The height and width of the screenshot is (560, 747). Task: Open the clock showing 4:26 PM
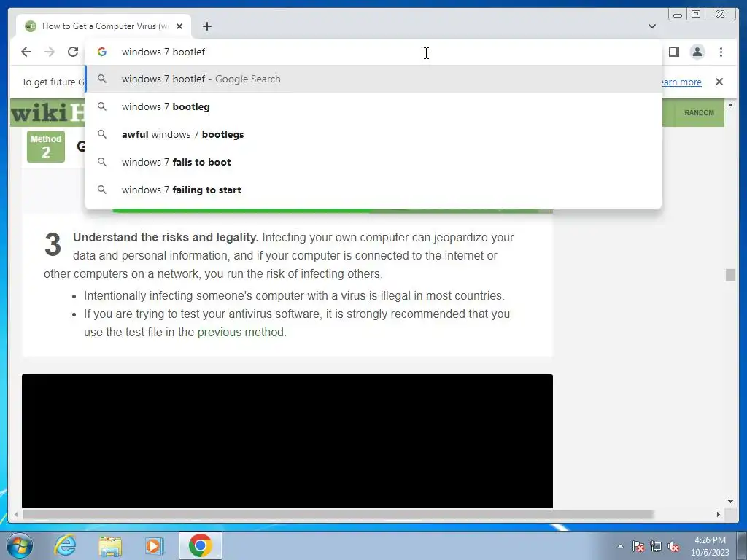coord(710,546)
